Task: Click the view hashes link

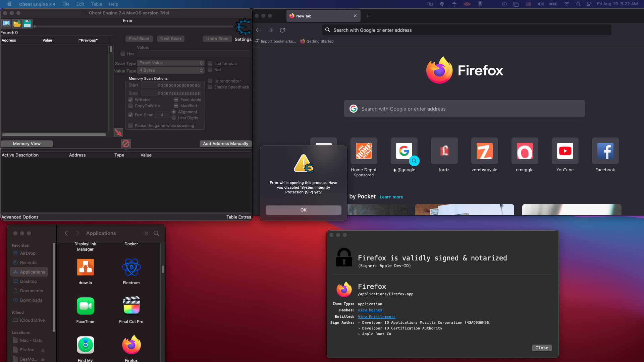Action: click(x=370, y=310)
